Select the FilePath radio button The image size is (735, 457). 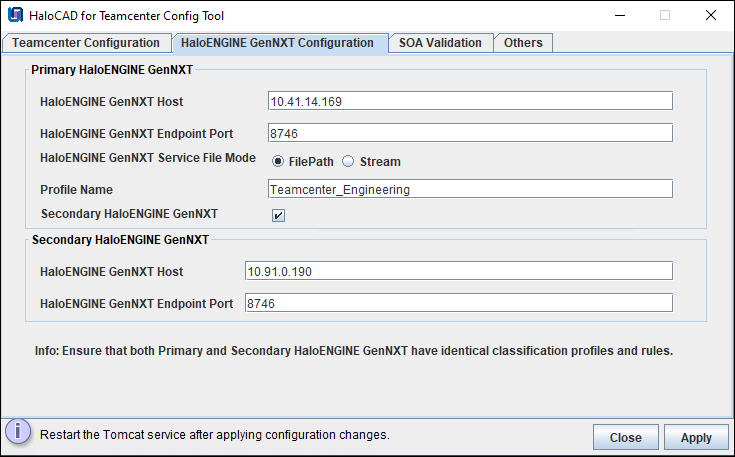278,161
